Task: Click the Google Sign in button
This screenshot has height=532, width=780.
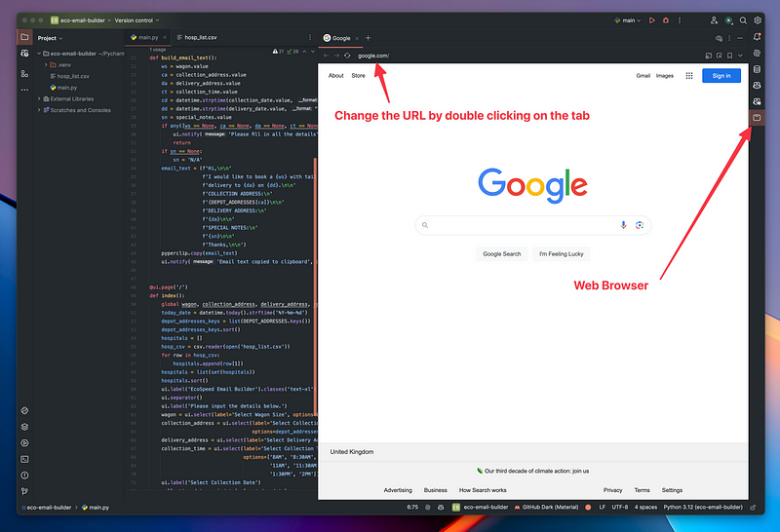Action: 721,76
